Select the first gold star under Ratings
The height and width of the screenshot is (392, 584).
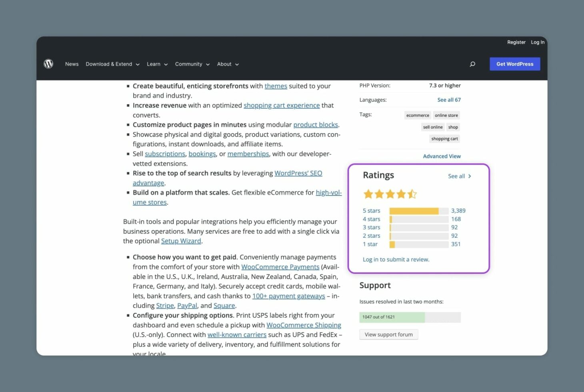point(368,193)
